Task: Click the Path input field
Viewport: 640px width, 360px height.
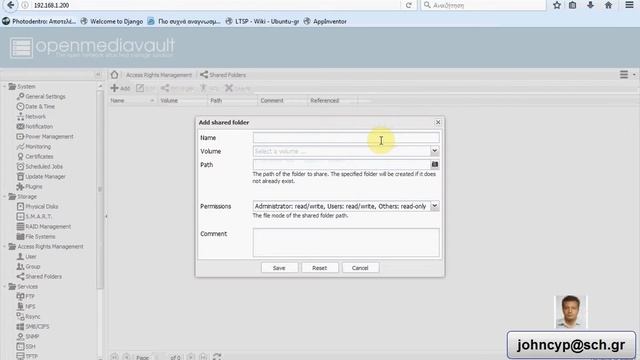Action: pos(342,164)
